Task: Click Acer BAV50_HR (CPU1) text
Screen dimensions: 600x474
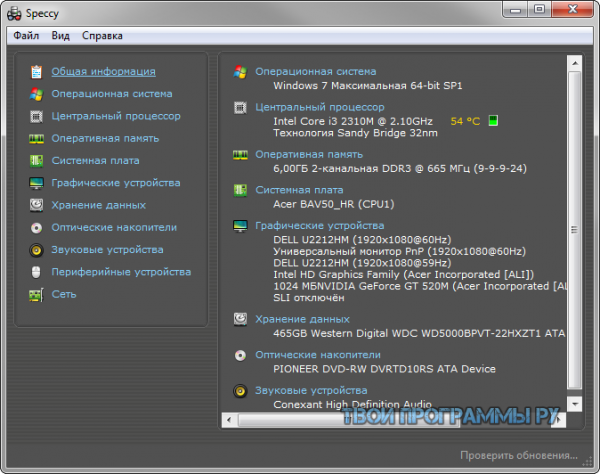Action: [x=334, y=204]
